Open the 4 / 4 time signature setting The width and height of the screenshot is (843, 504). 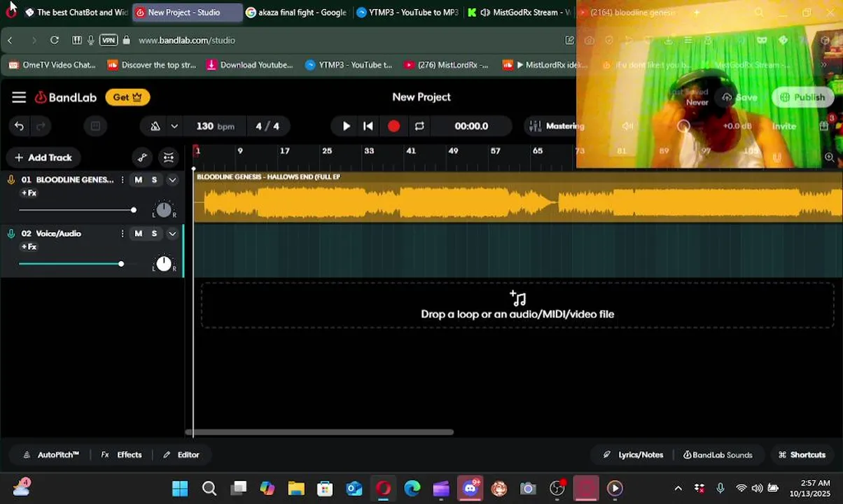(267, 126)
